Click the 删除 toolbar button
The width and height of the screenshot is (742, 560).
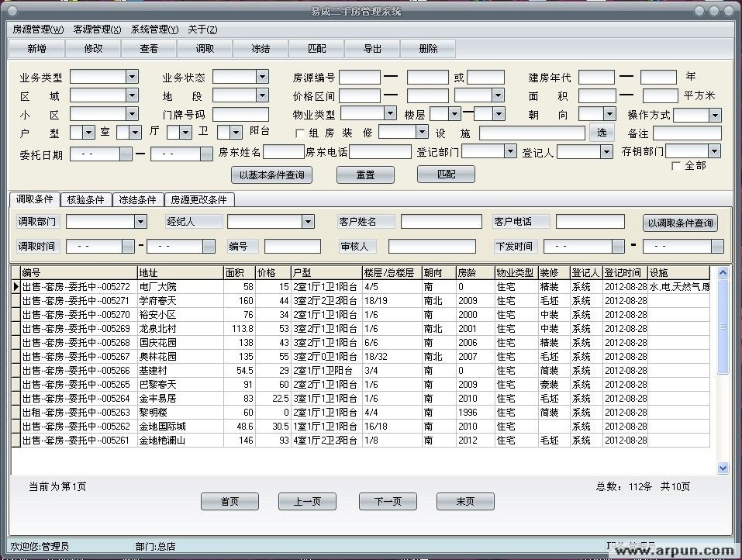tap(428, 49)
